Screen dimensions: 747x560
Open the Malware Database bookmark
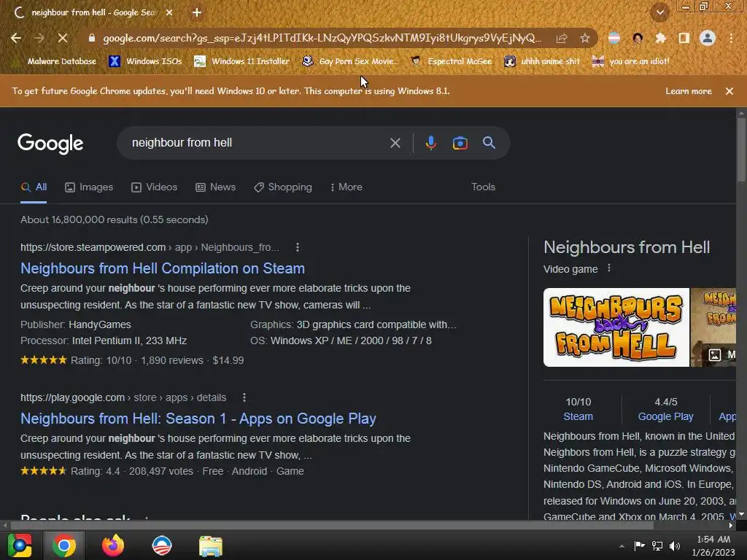(55, 61)
